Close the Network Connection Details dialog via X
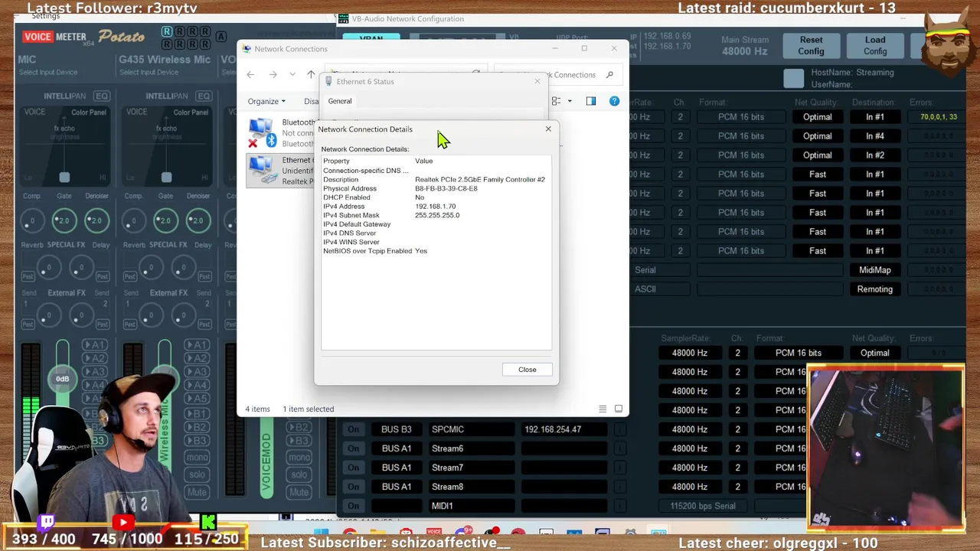980x551 pixels. pyautogui.click(x=548, y=129)
